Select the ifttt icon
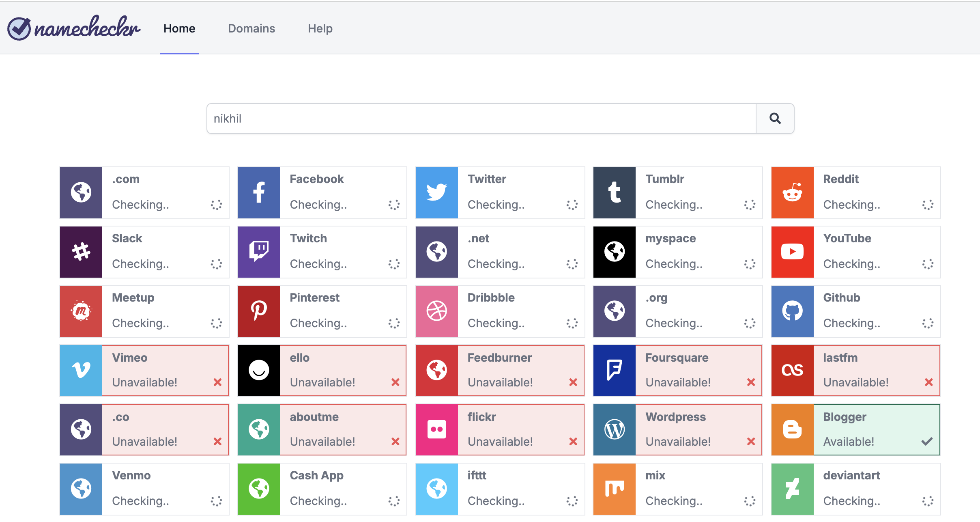The image size is (980, 522). coord(437,489)
